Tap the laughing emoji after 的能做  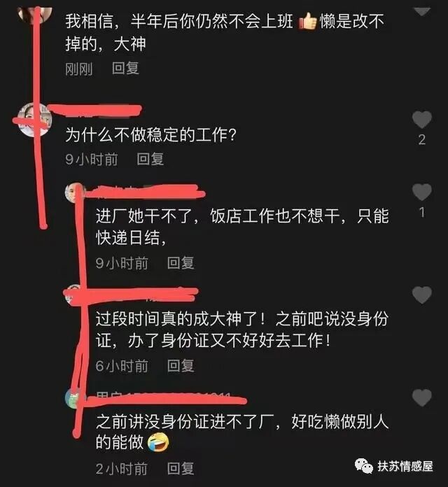point(158,443)
